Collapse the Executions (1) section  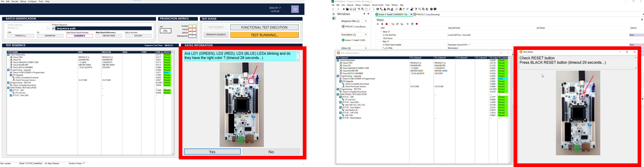click(366, 35)
